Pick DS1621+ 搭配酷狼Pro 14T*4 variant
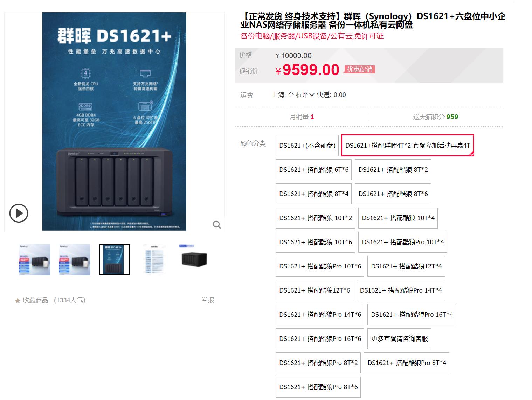532x400 pixels. (401, 290)
